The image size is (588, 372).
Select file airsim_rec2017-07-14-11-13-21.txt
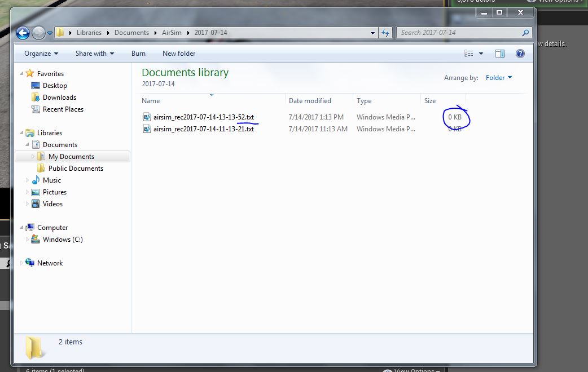click(x=204, y=129)
